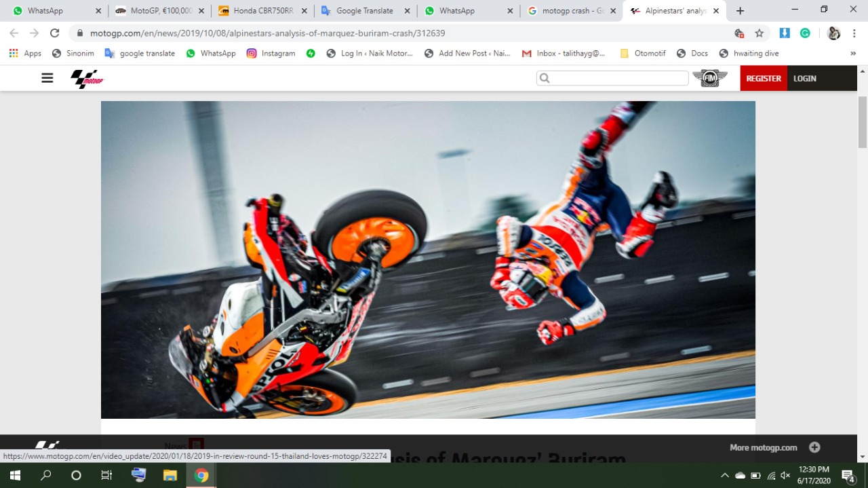Open the Grammarly extension icon
Viewport: 868px width, 488px height.
click(805, 33)
